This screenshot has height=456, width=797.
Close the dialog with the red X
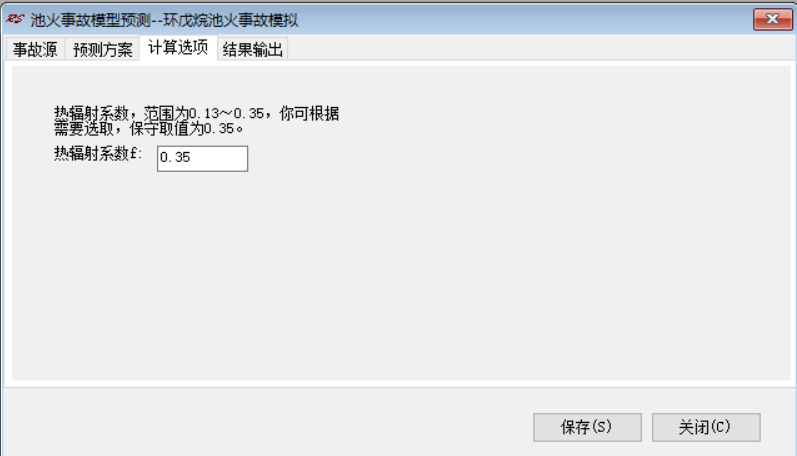pos(773,19)
